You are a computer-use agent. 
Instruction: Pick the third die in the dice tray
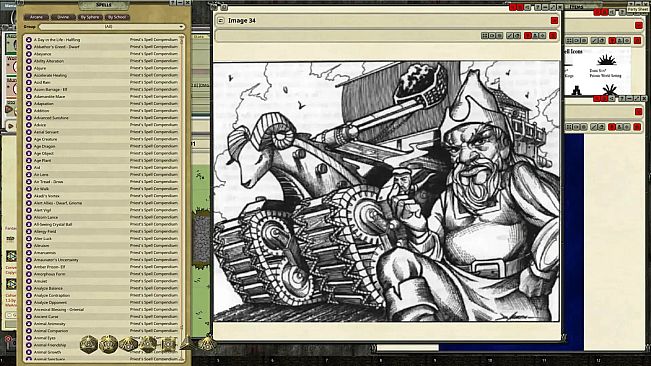128,344
